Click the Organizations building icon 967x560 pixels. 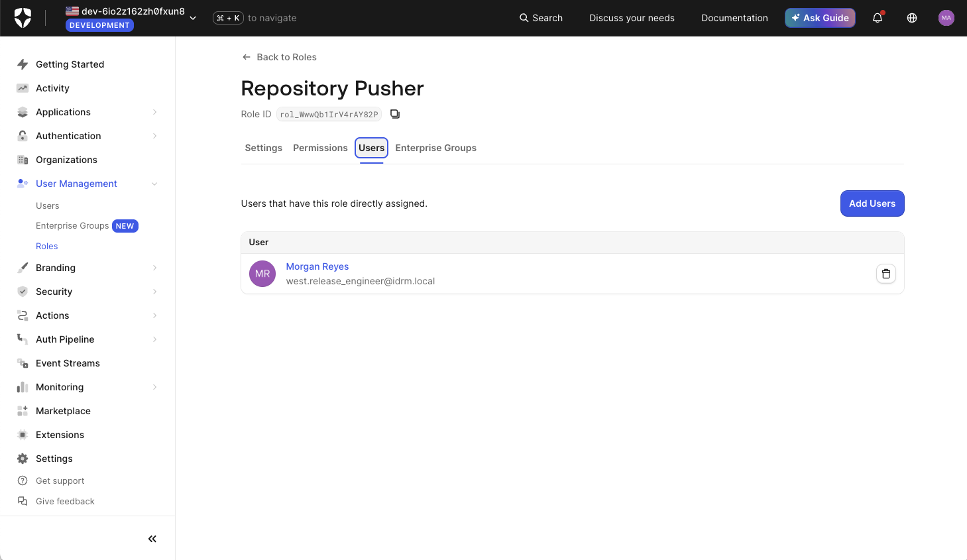(23, 160)
